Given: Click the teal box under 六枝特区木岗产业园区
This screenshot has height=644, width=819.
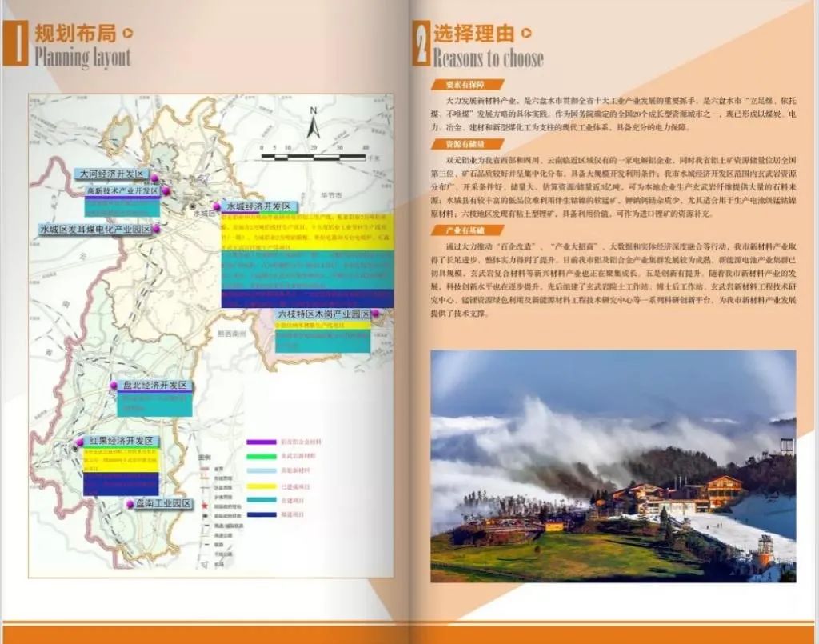Looking at the screenshot, I should (323, 341).
